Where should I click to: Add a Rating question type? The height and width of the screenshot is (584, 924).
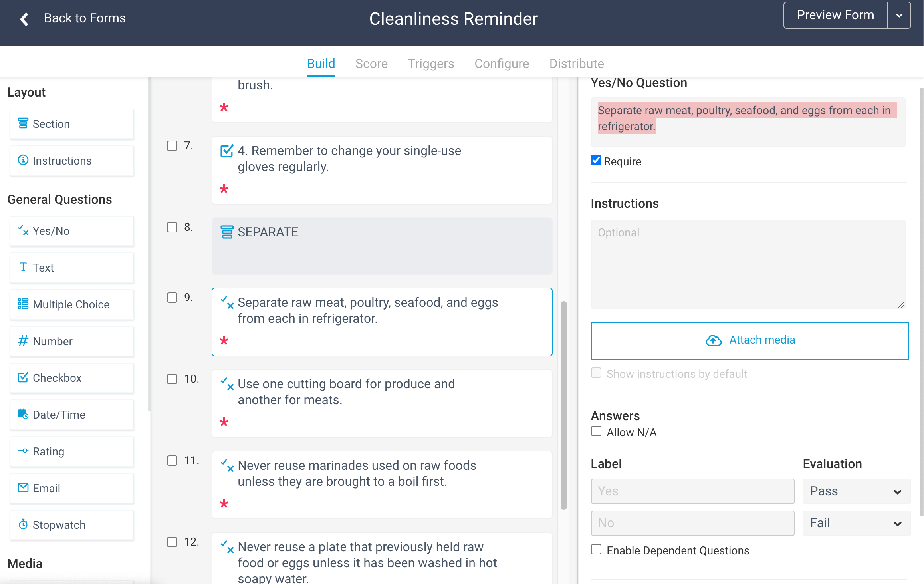pos(72,452)
